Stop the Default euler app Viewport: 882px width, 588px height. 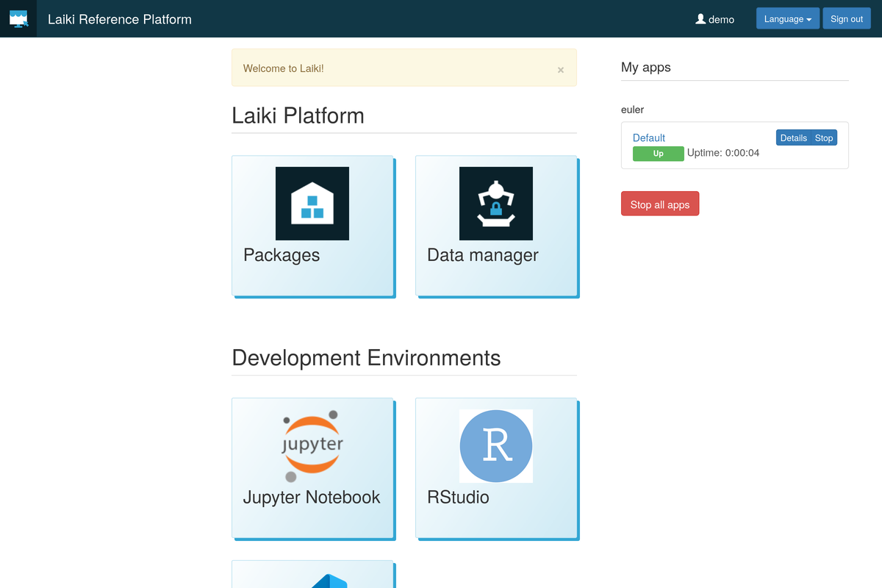824,137
